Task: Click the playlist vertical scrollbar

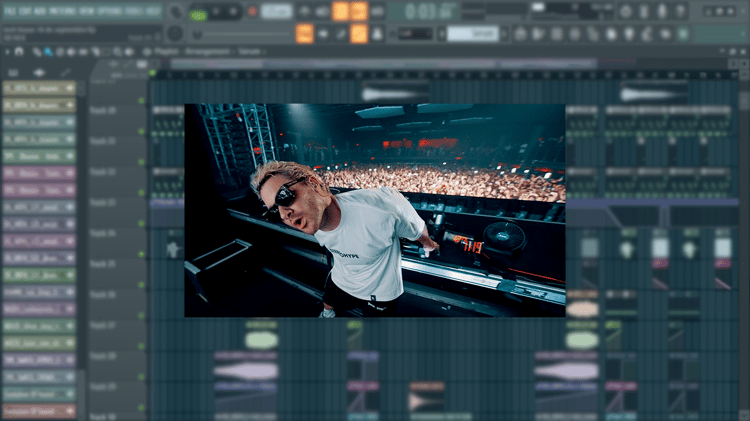Action: point(744,100)
